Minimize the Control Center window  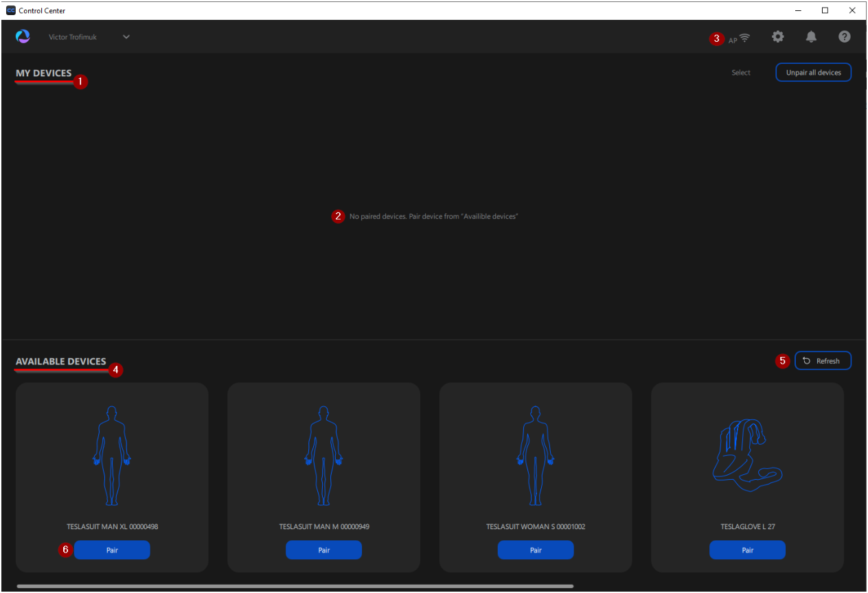pyautogui.click(x=799, y=10)
